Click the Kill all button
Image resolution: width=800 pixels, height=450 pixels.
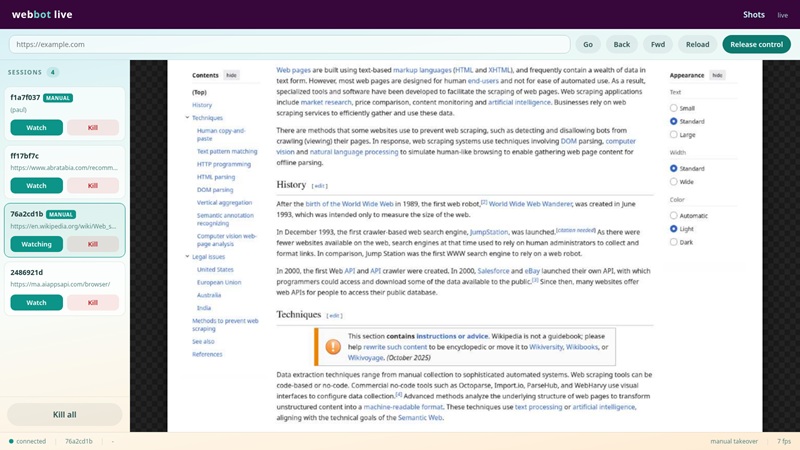click(64, 414)
